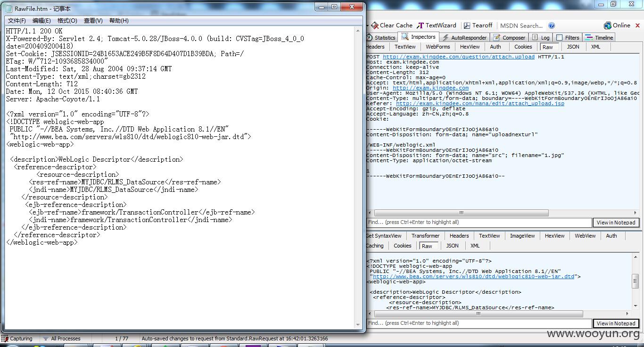The image size is (644, 347).
Task: Open the 编辑(E) menu in Notepad
Action: [x=41, y=21]
